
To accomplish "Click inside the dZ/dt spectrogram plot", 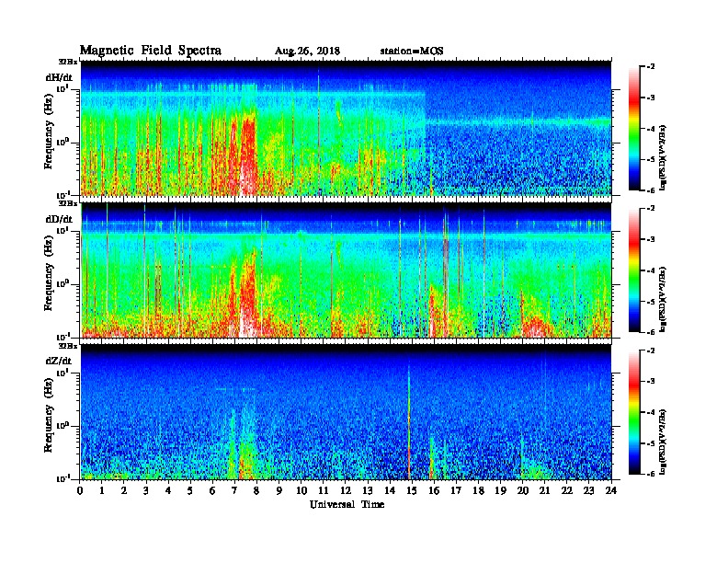I will tap(346, 412).
